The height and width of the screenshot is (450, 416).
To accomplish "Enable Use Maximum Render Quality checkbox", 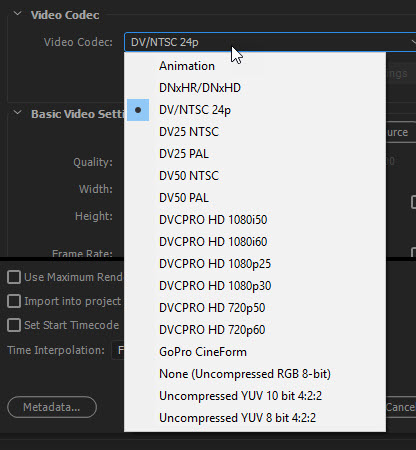I will coord(14,277).
